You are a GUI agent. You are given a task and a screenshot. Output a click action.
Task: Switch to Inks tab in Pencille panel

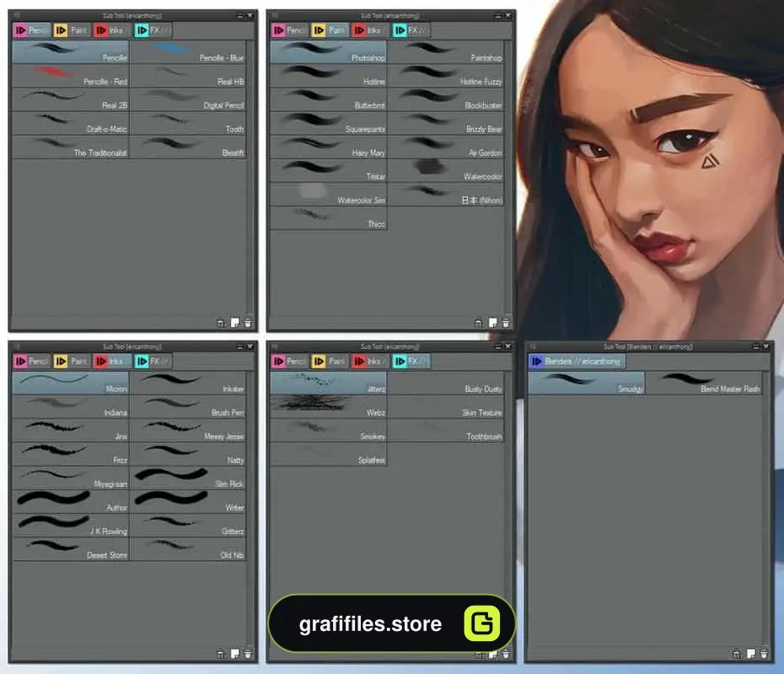tap(111, 30)
